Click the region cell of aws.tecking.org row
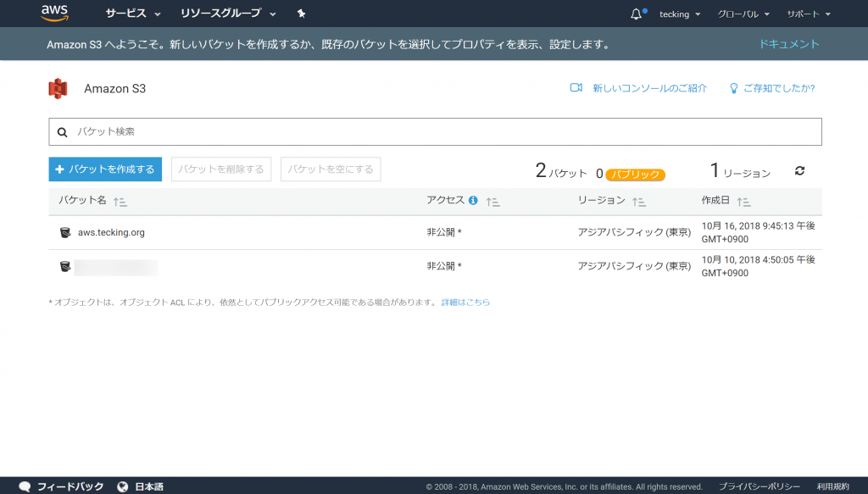Image resolution: width=868 pixels, height=494 pixels. pyautogui.click(x=634, y=232)
